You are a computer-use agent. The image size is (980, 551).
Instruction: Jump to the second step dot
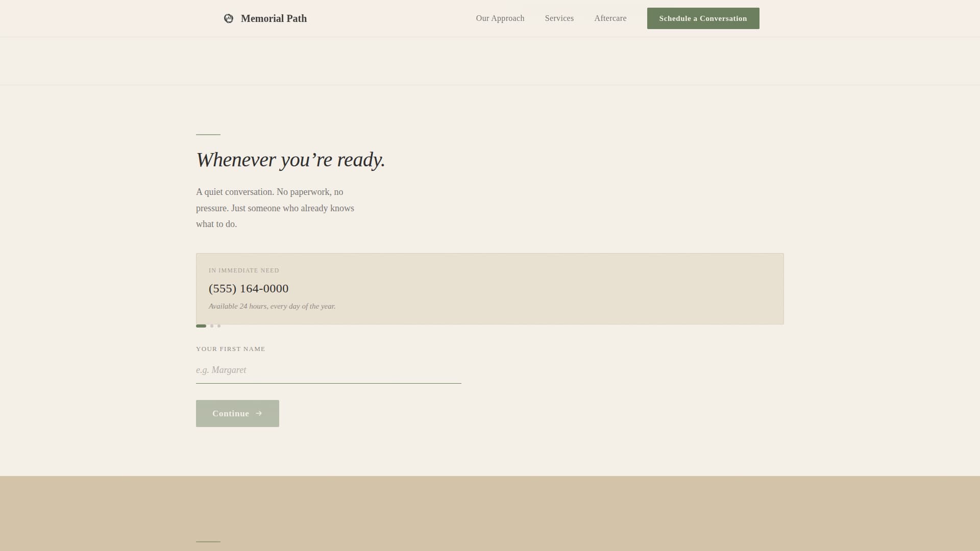[x=212, y=326]
